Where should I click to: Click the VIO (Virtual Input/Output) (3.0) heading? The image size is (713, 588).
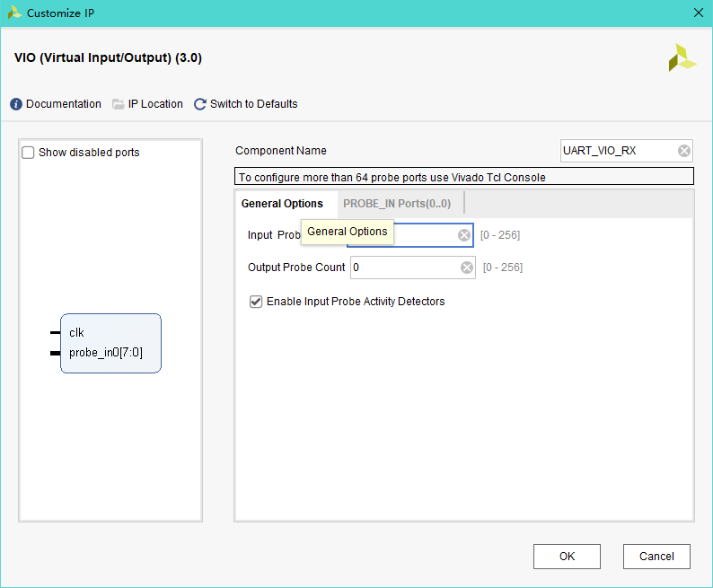pyautogui.click(x=109, y=57)
